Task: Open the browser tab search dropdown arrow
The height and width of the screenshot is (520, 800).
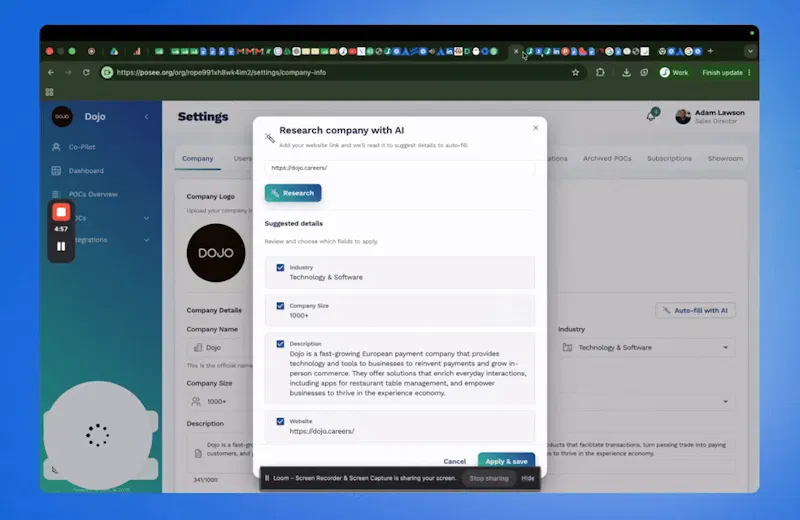Action: click(750, 51)
